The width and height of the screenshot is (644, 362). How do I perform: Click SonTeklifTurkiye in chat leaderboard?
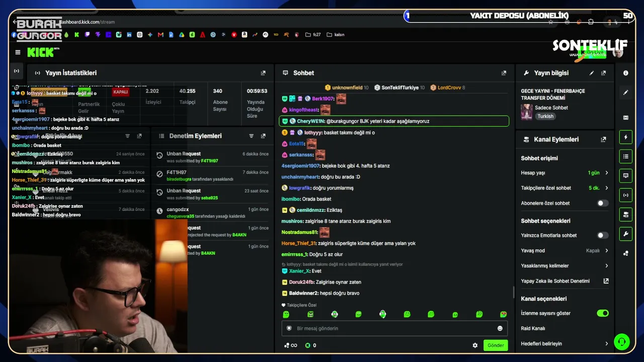coord(400,87)
